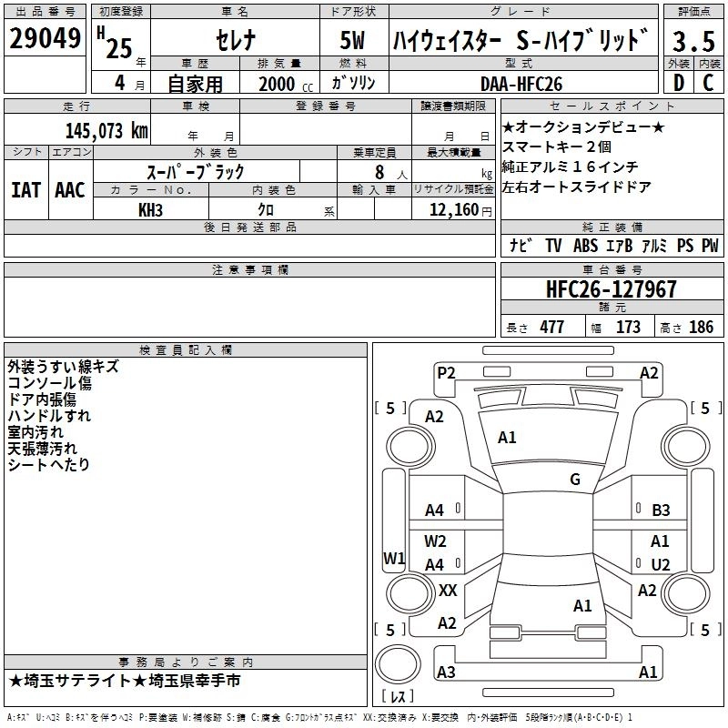Click the exterior grade D
The image size is (728, 728).
(678, 83)
